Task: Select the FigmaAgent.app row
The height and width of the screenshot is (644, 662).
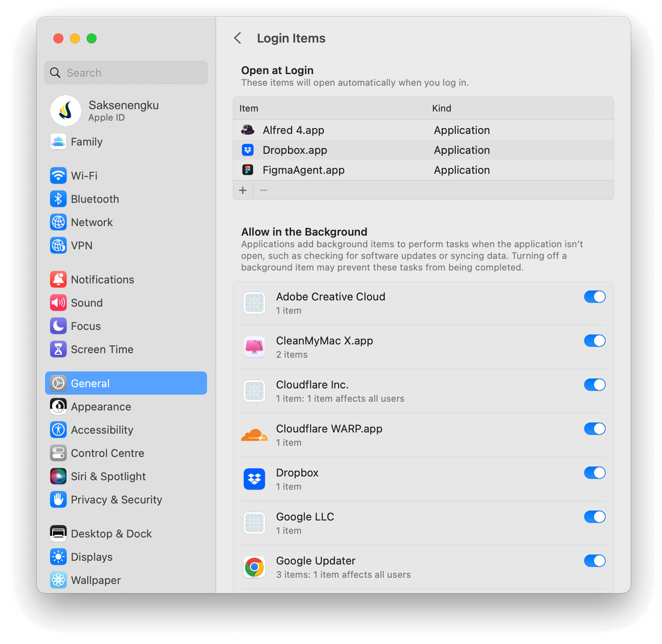Action: [423, 170]
